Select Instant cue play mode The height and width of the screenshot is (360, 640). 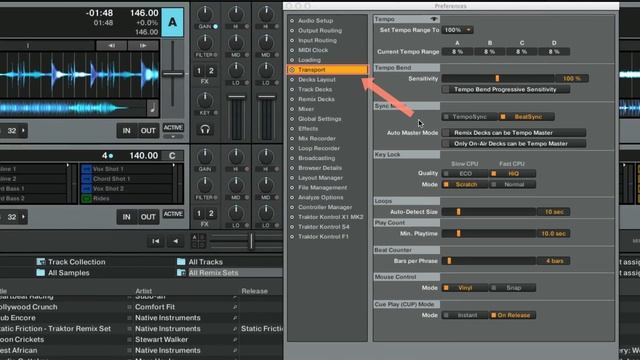465,315
